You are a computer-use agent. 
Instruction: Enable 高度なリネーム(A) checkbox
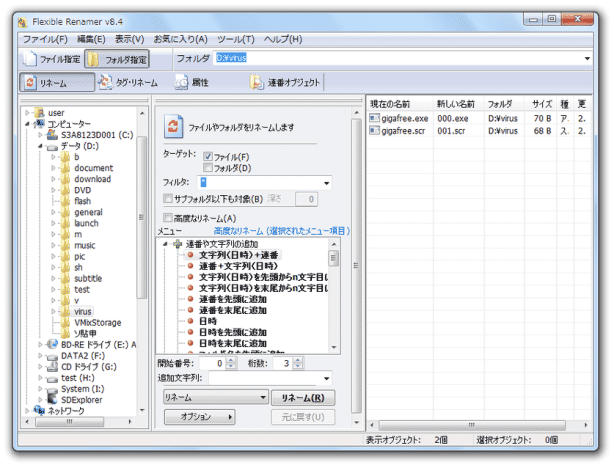[168, 218]
